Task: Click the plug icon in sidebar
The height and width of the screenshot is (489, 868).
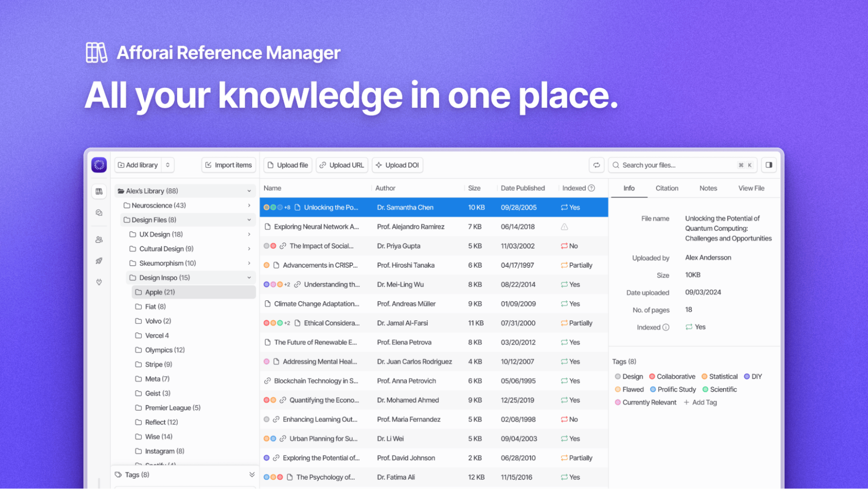Action: [x=99, y=282]
